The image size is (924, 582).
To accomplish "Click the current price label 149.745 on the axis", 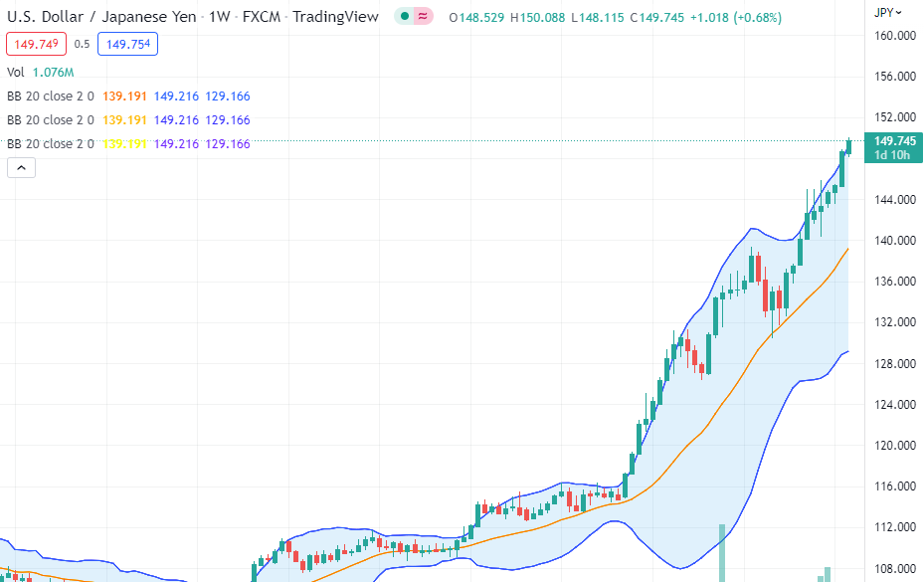I will (894, 141).
